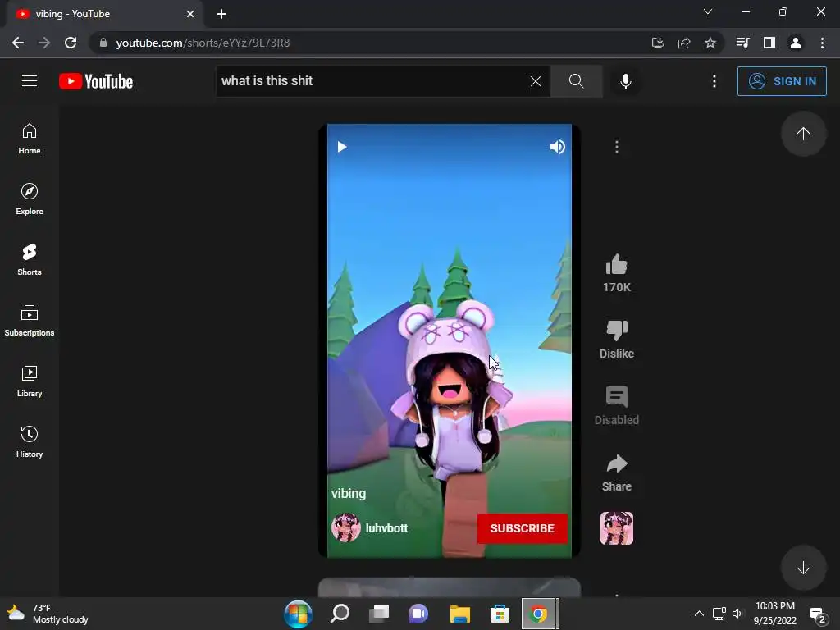The image size is (840, 630).
Task: Open YouTube settings three-dot menu
Action: [x=714, y=81]
